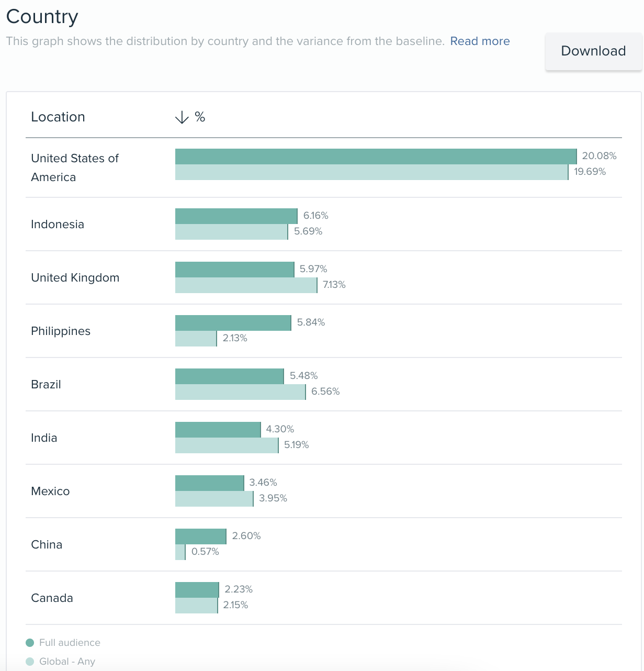This screenshot has width=644, height=671.
Task: Click Brazil's 5.48% full audience bar
Action: (x=229, y=376)
